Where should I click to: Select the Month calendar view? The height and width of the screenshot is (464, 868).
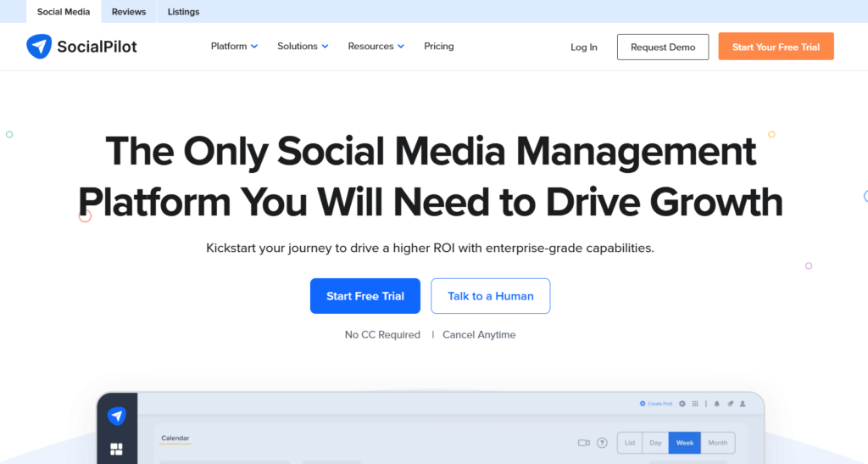(718, 443)
